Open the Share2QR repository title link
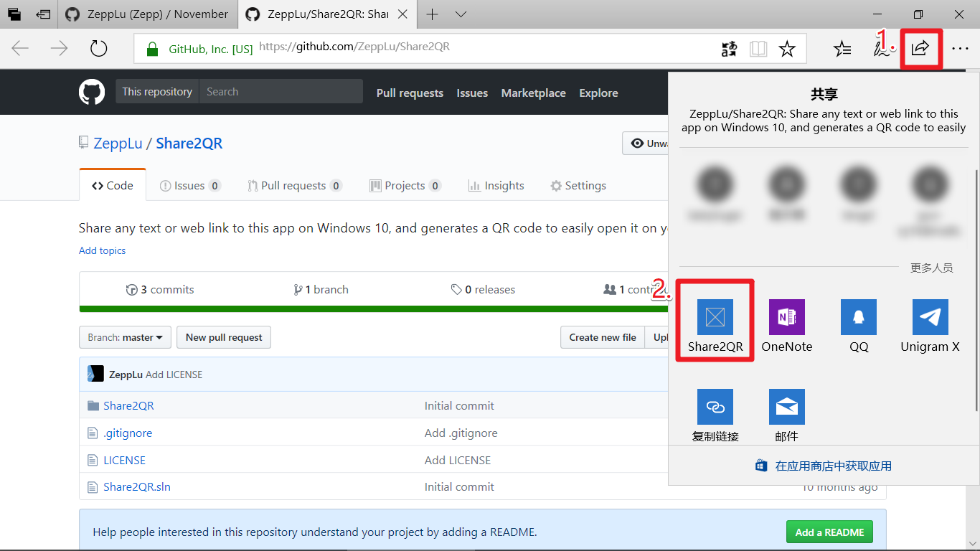The image size is (980, 551). click(189, 143)
